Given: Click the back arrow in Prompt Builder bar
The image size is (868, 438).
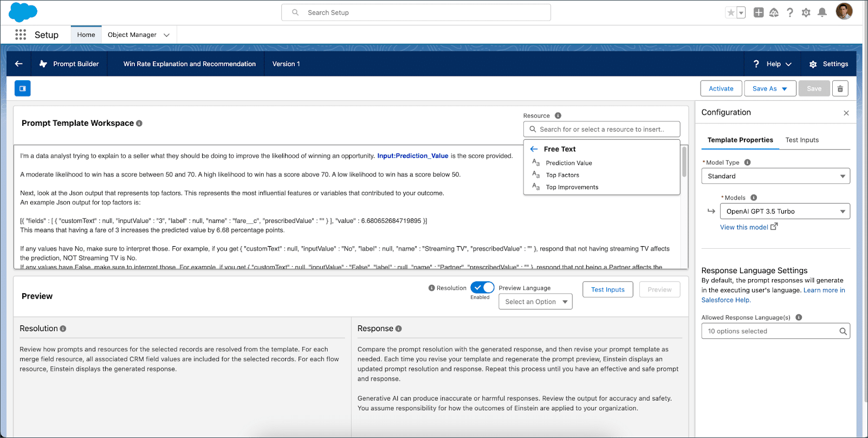Looking at the screenshot, I should pyautogui.click(x=19, y=64).
